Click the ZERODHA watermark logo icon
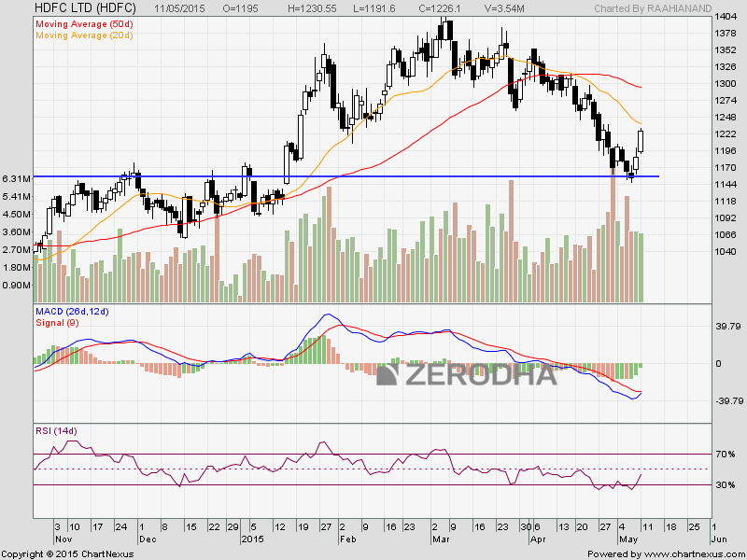The image size is (747, 560). pos(388,375)
